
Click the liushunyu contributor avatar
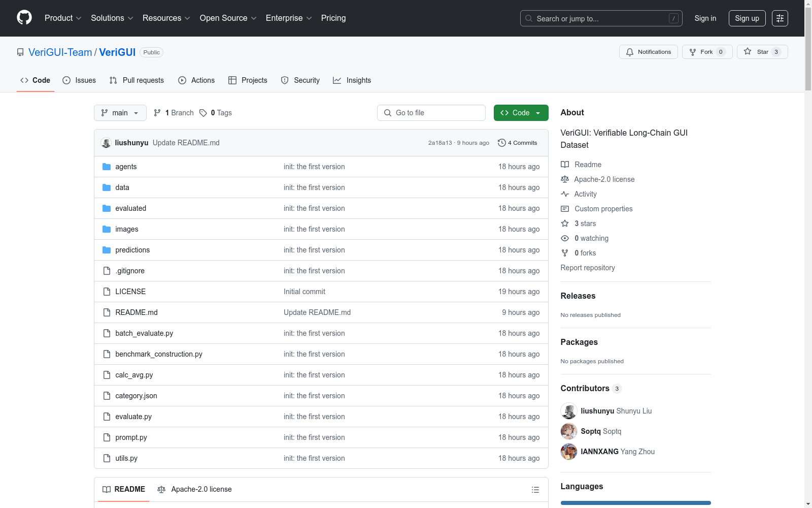coord(569,411)
